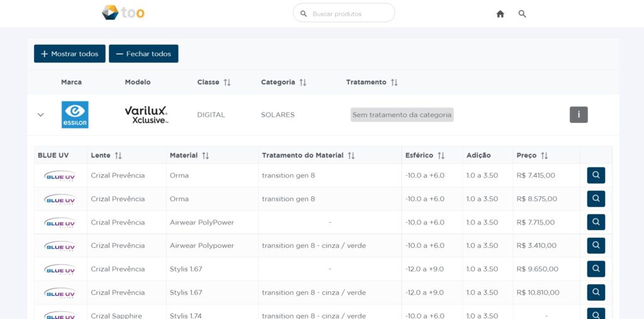Click the Fechar todos button
This screenshot has width=644, height=319.
[x=143, y=54]
